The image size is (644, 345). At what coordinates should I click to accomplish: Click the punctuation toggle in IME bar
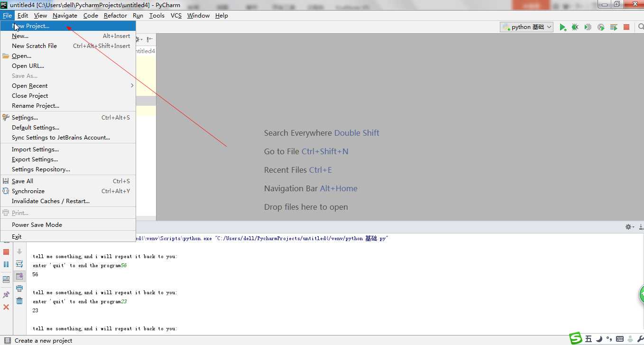tap(609, 339)
